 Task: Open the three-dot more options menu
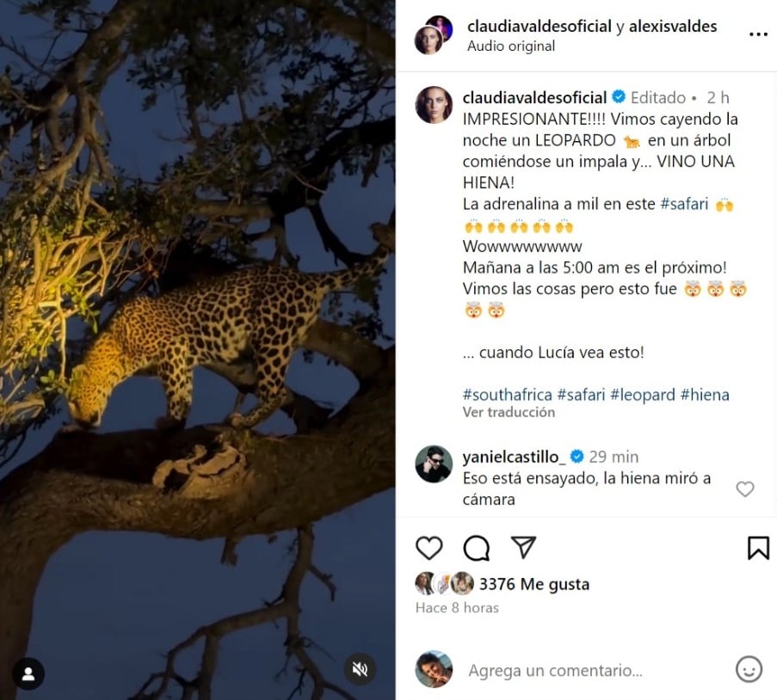758,35
